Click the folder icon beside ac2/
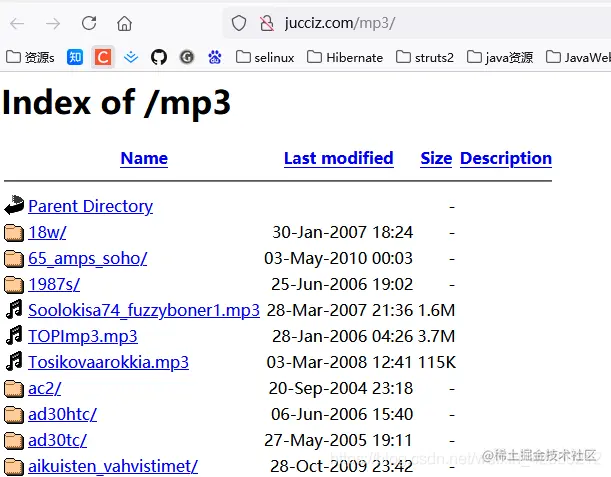 14,389
